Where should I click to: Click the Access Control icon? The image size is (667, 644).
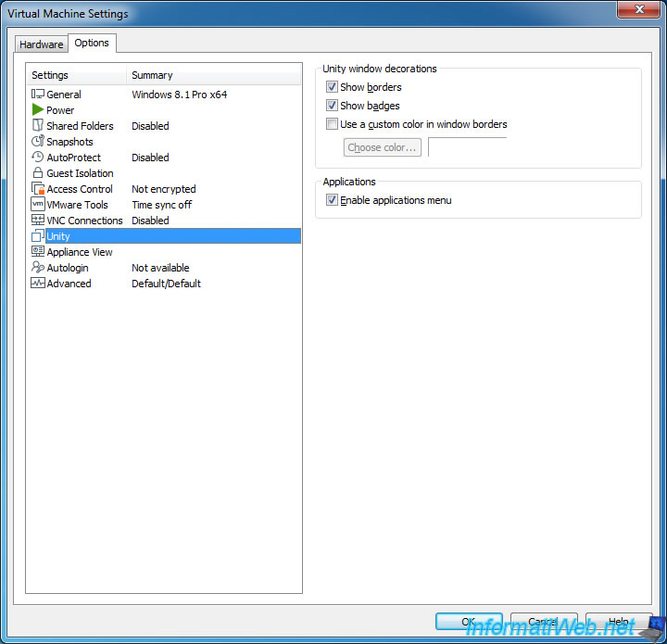pos(38,189)
